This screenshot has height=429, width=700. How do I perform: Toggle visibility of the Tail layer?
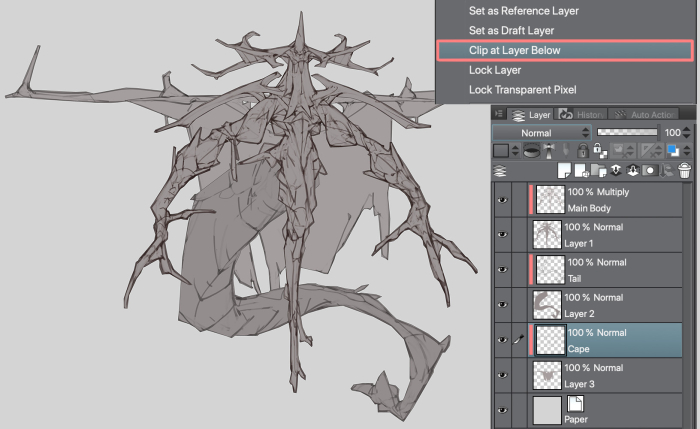tap(502, 270)
